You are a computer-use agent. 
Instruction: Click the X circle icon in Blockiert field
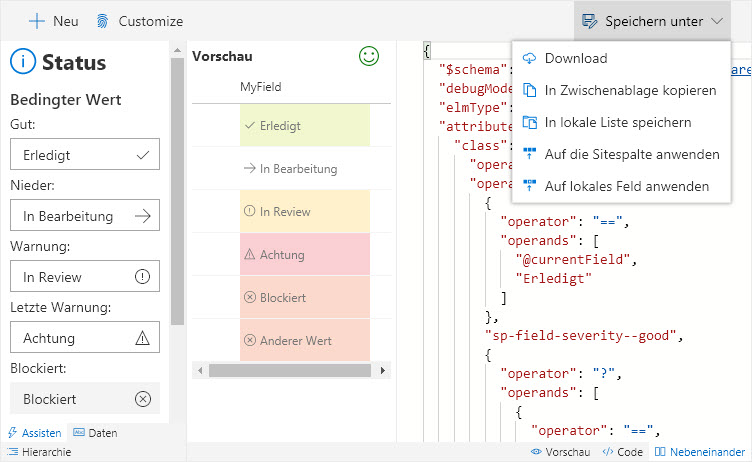[142, 399]
